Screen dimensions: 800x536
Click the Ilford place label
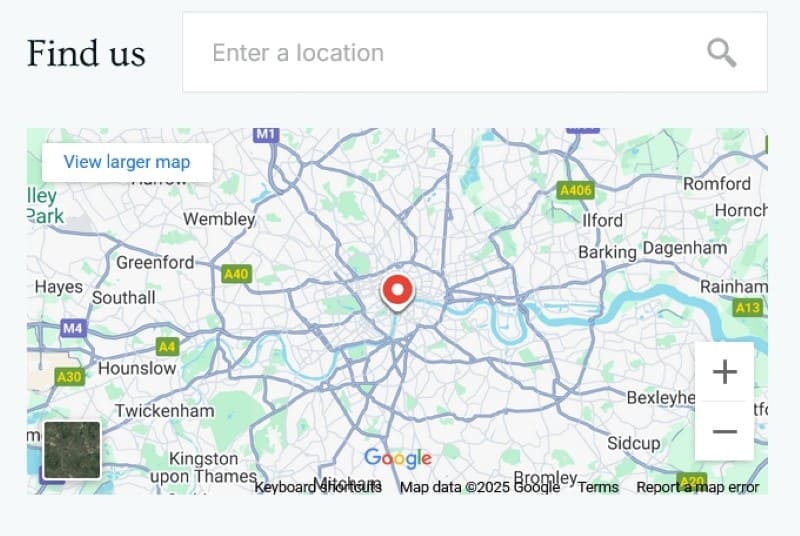coord(602,220)
